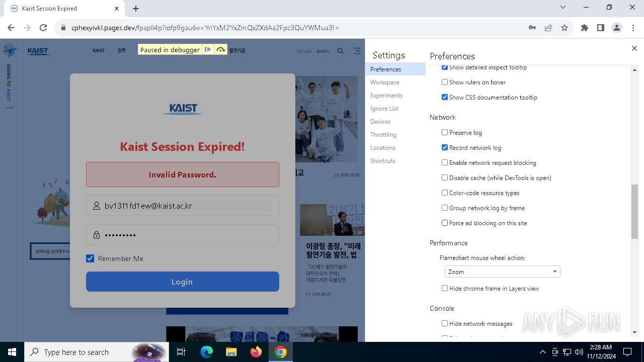Viewport: 644px width, 362px height.
Task: Enable Color-code resource types
Action: [x=445, y=193]
